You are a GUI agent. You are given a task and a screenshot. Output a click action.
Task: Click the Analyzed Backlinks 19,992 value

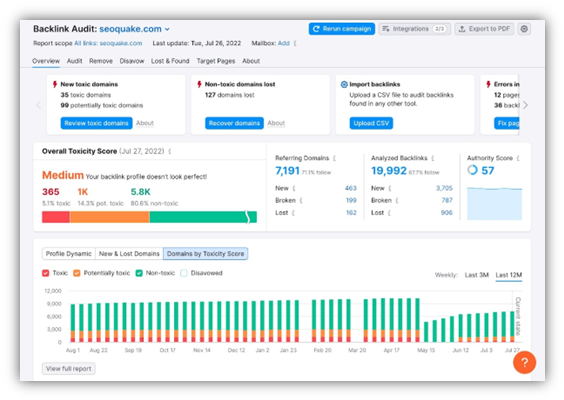(x=389, y=171)
